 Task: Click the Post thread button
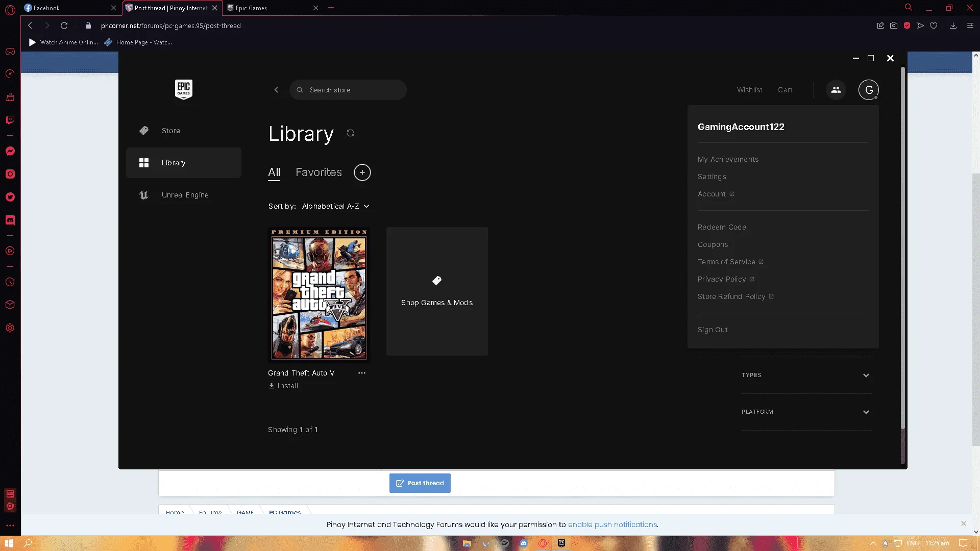(420, 483)
